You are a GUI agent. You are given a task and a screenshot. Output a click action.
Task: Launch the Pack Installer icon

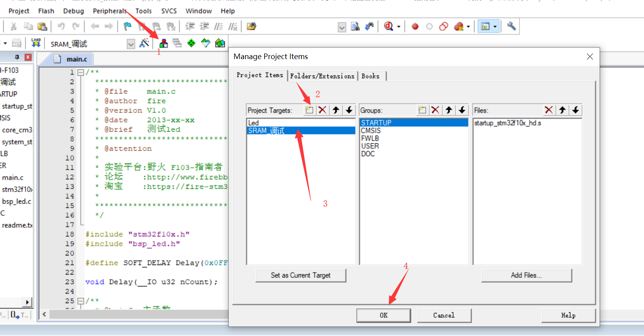coord(220,43)
